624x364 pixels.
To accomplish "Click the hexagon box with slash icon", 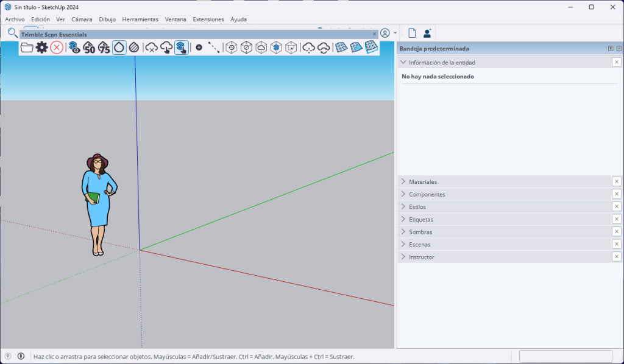I will [x=246, y=47].
